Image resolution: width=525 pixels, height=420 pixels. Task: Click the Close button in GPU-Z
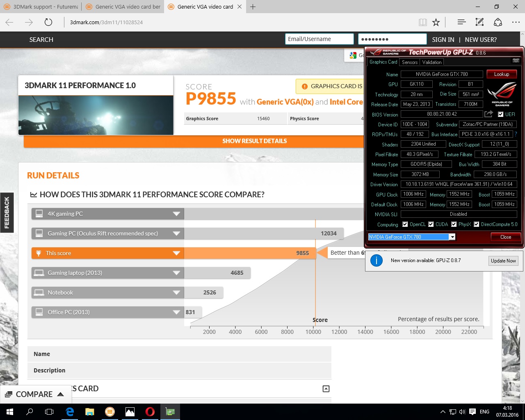pyautogui.click(x=506, y=237)
